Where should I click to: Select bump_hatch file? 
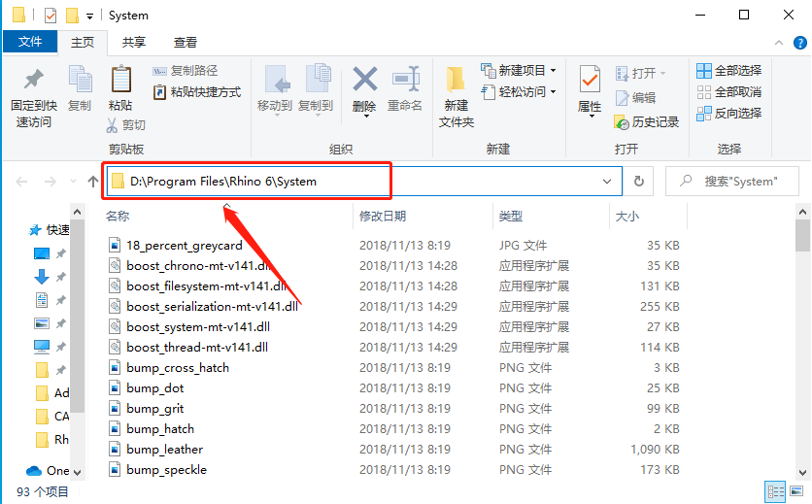click(152, 429)
